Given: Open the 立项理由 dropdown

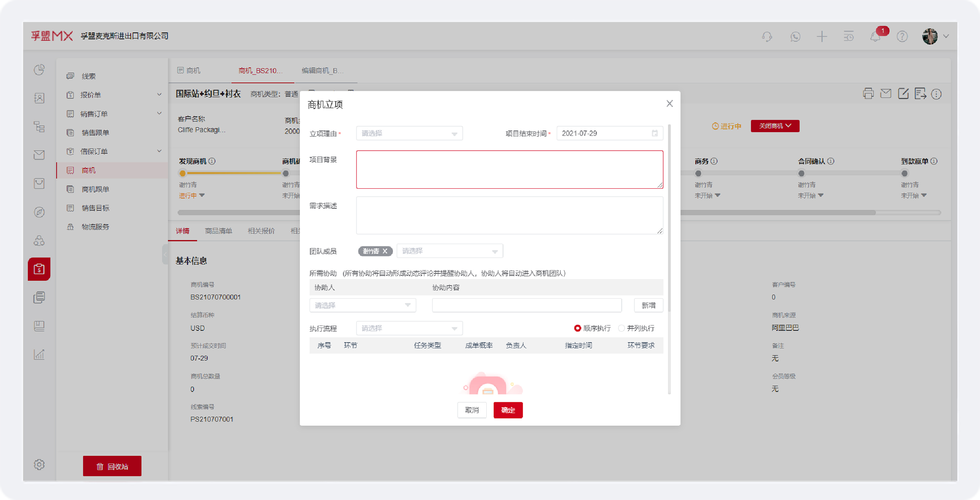Looking at the screenshot, I should [x=409, y=133].
